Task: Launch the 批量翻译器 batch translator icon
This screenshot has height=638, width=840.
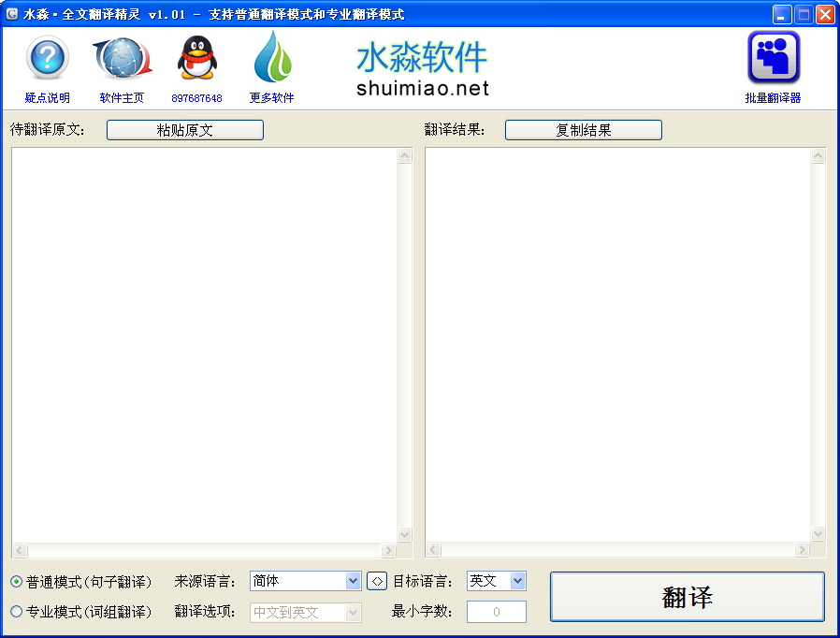Action: tap(773, 57)
